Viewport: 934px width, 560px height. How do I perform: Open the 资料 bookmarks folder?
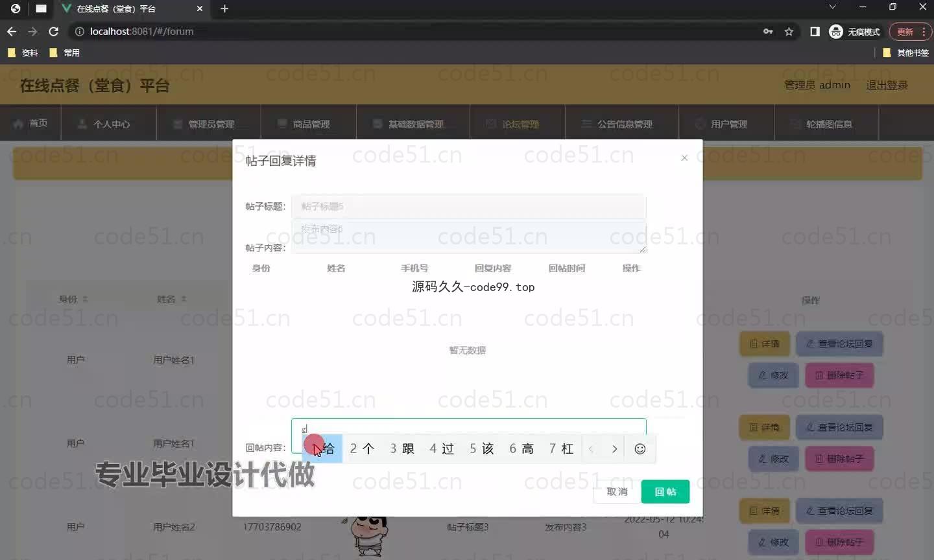click(23, 52)
